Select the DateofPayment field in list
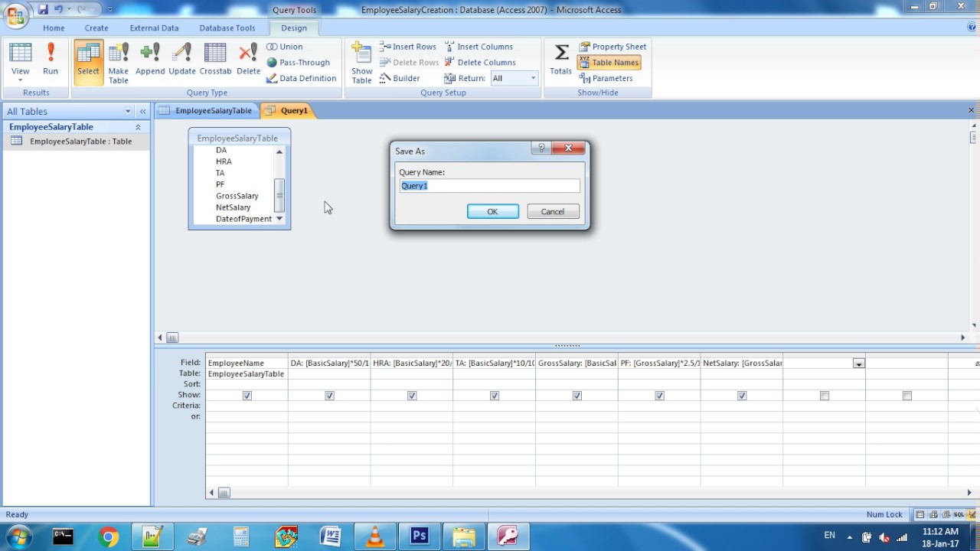 pyautogui.click(x=243, y=219)
